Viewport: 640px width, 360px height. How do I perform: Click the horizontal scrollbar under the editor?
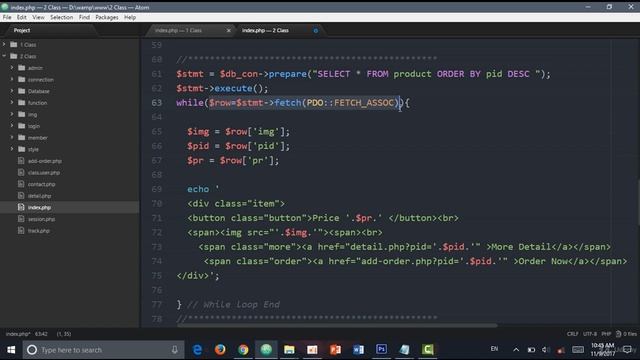click(x=337, y=325)
